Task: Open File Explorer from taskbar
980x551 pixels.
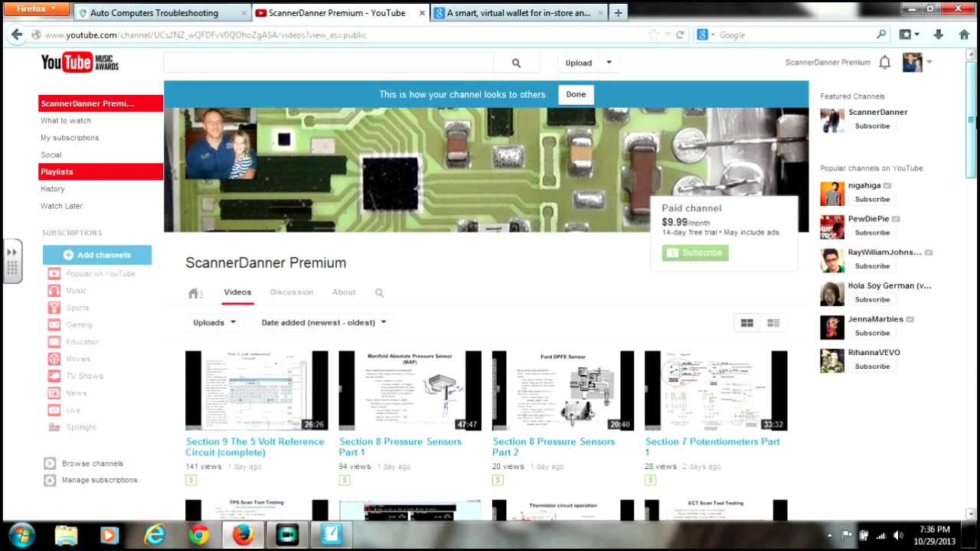Action: [x=66, y=535]
